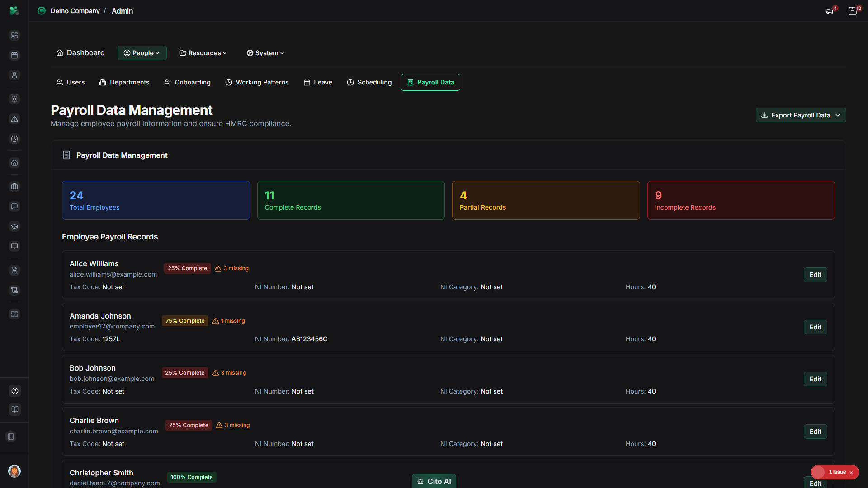Open the System dropdown menu
Image resolution: width=868 pixels, height=488 pixels.
pos(265,53)
